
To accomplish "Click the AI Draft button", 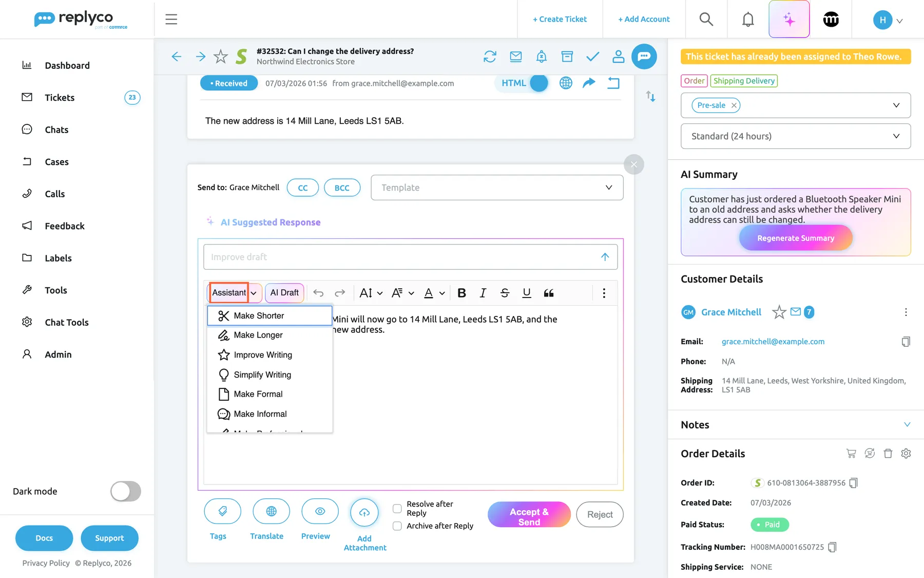I will 284,292.
